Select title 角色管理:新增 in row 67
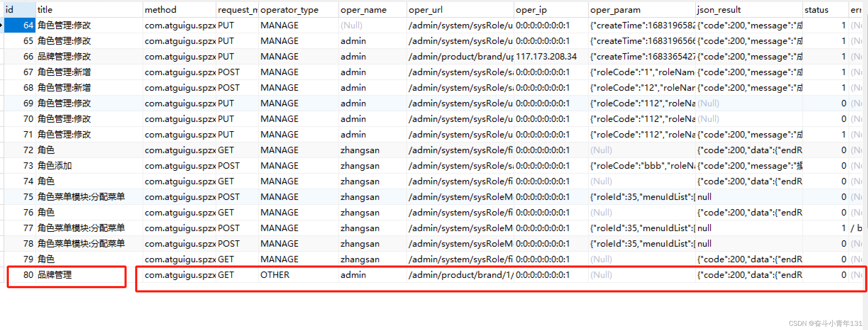868x330 pixels. (89, 72)
